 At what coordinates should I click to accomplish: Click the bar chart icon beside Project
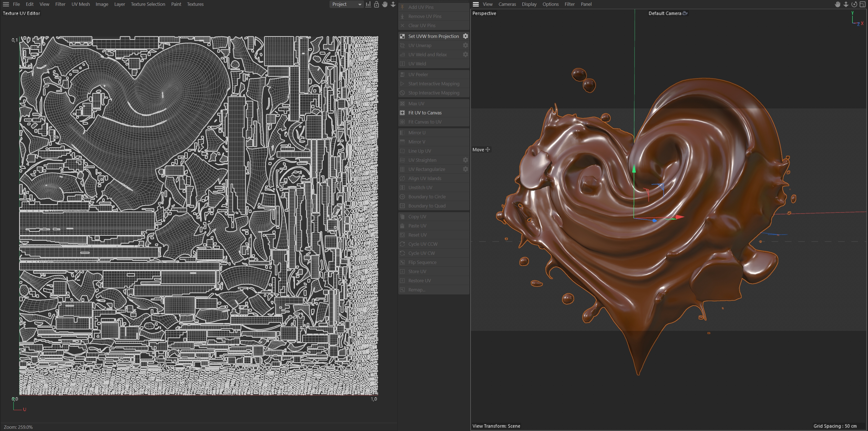(368, 4)
